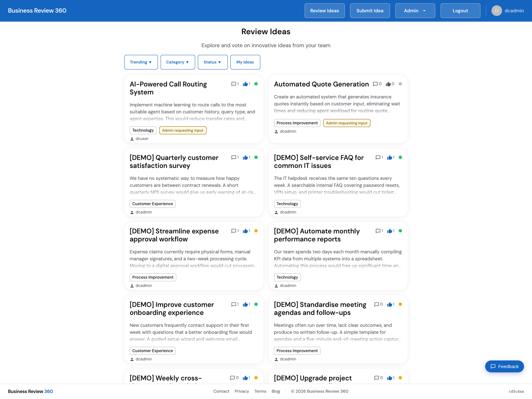The width and height of the screenshot is (532, 399).
Task: Click author person icon on AI-Powered Call Routing
Action: click(132, 139)
